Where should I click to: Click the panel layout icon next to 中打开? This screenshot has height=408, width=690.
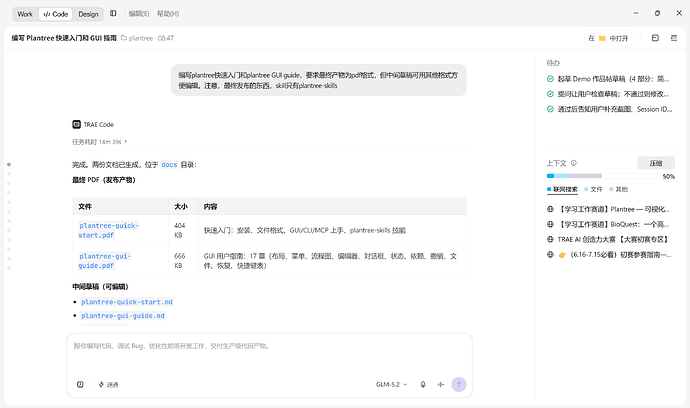pos(655,38)
